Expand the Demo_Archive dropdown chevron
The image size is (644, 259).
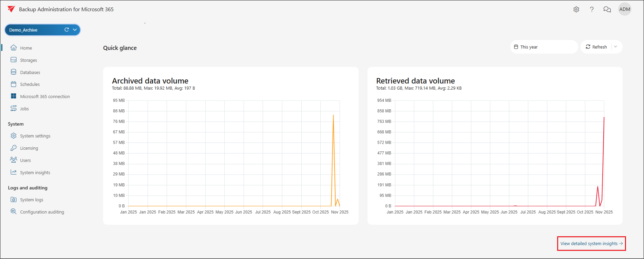[x=75, y=30]
